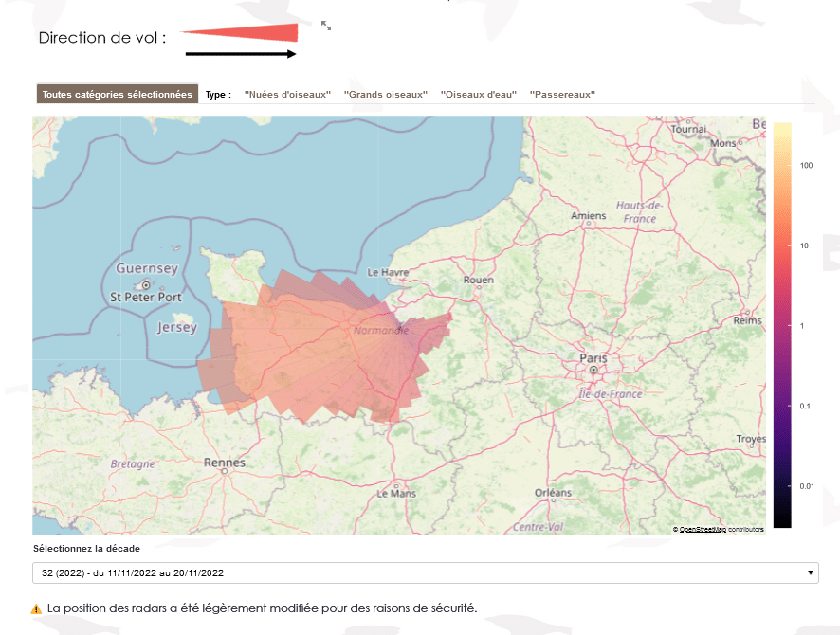Screen dimensions: 840x635
Task: Click the warning triangle icon below the dropdown
Action: [x=36, y=608]
